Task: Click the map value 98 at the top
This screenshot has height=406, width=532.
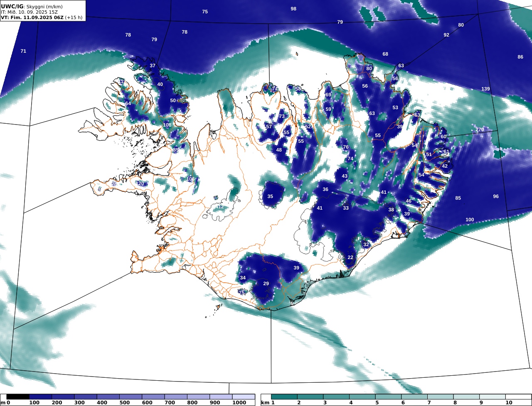Action: 293,9
